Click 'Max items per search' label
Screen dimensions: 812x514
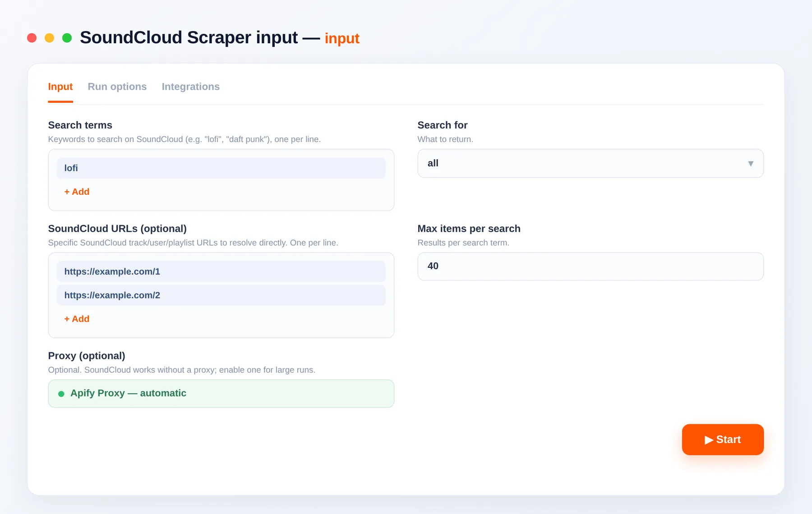coord(469,229)
